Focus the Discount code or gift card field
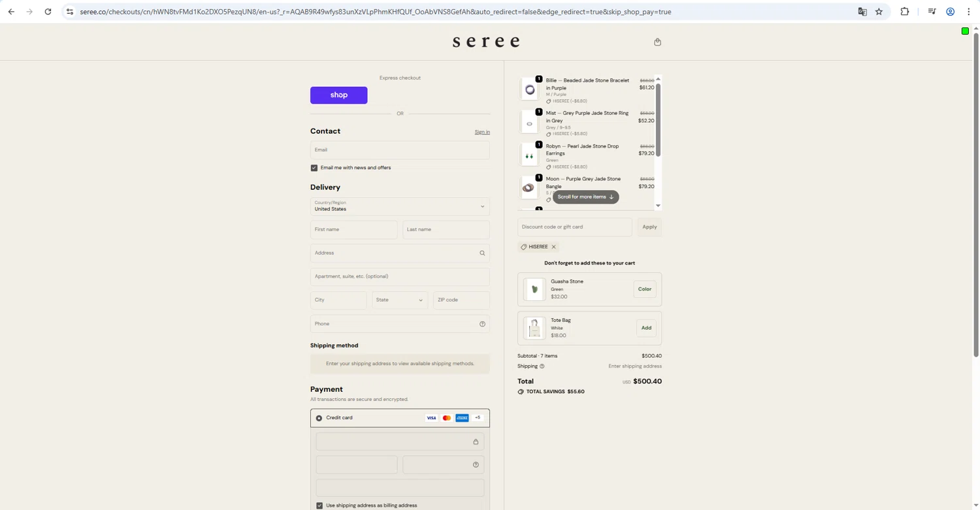This screenshot has height=510, width=980. click(x=575, y=227)
